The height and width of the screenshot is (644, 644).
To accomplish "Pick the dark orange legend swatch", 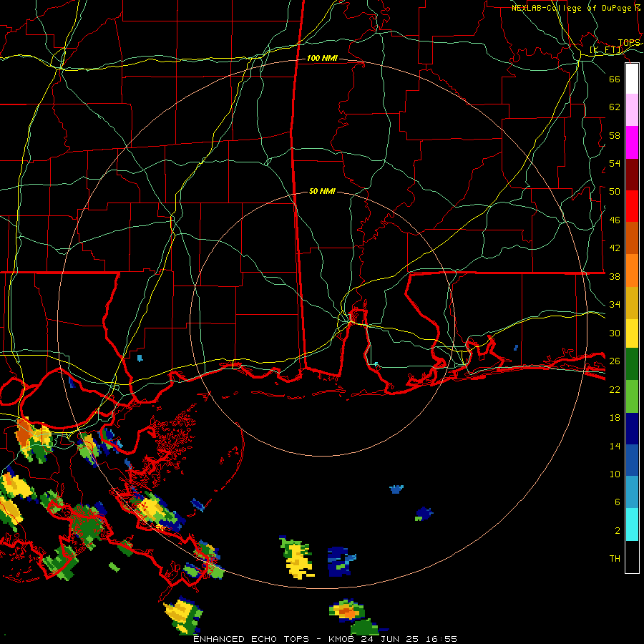I will pos(632,238).
